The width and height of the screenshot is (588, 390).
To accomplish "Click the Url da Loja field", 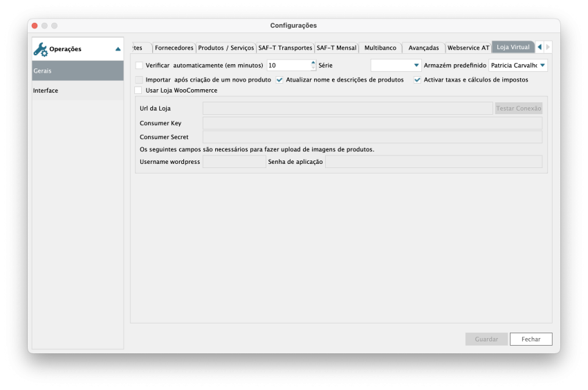I will coord(347,109).
